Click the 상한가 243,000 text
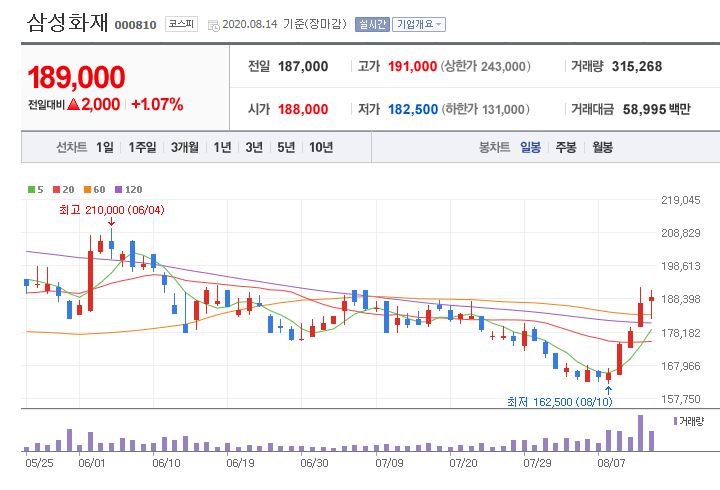This screenshot has height=490, width=720. [486, 67]
